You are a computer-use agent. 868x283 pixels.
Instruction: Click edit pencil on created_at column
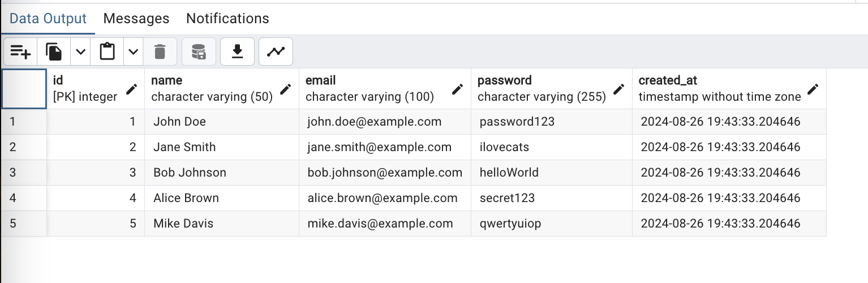(x=813, y=89)
